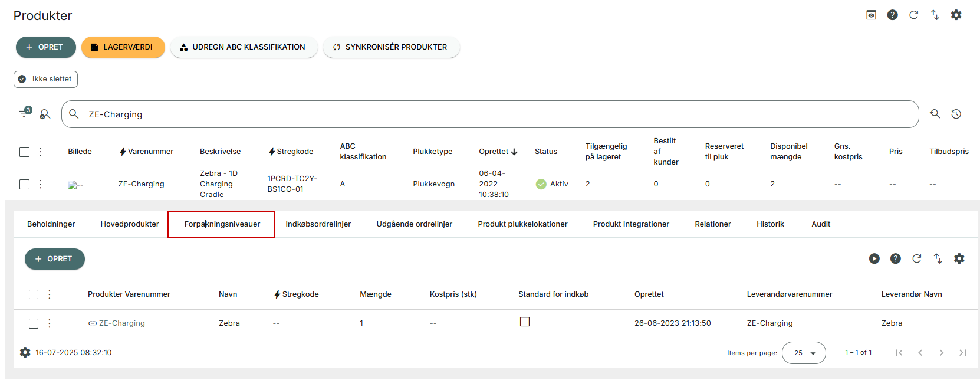Open the Items per page dropdown

[804, 353]
